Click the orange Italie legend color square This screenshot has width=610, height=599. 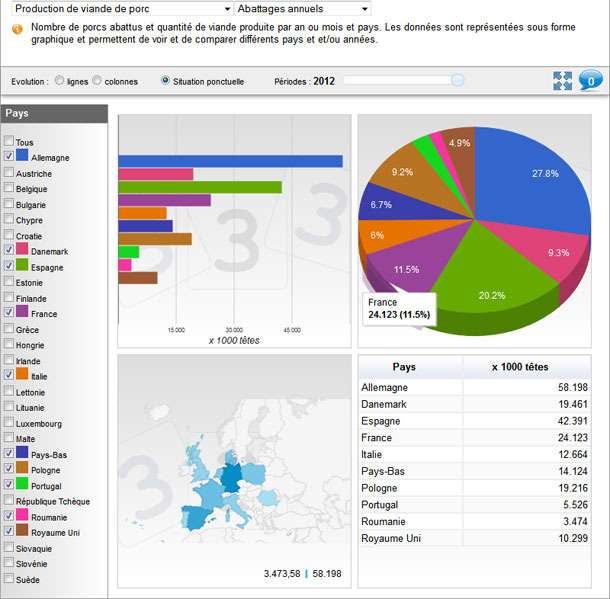(x=22, y=375)
